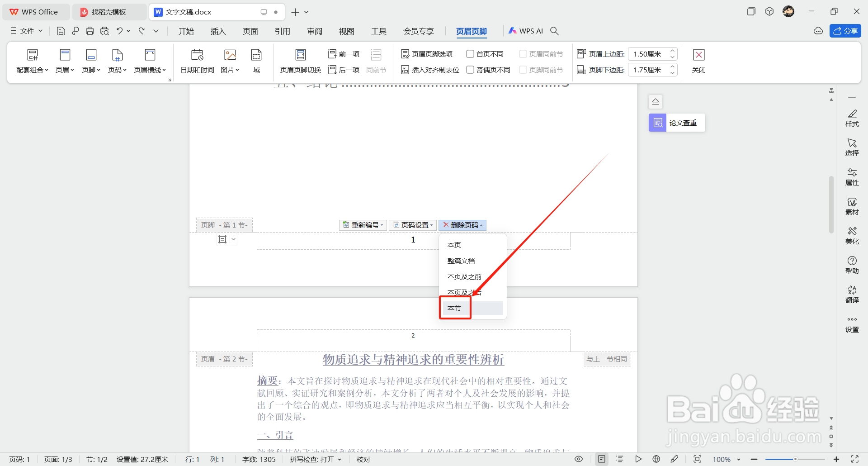The width and height of the screenshot is (868, 466).
Task: Click 页眉页脚切换 to switch header/footer
Action: click(x=300, y=61)
